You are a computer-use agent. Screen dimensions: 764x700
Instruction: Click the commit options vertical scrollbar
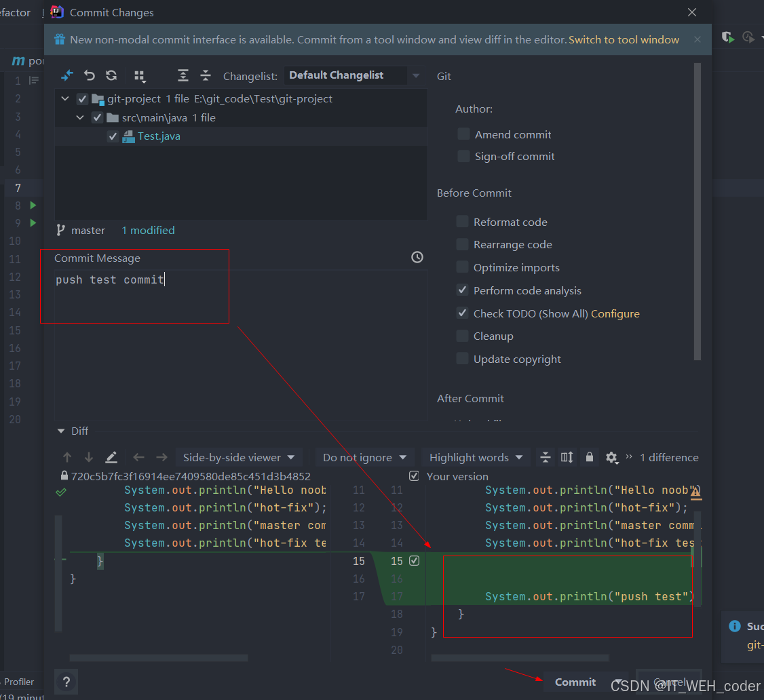pyautogui.click(x=698, y=212)
